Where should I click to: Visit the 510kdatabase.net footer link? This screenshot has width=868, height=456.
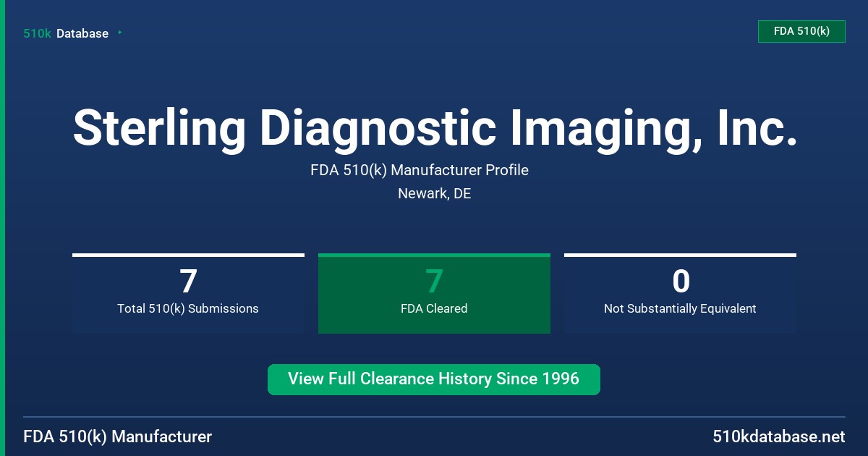(x=778, y=436)
